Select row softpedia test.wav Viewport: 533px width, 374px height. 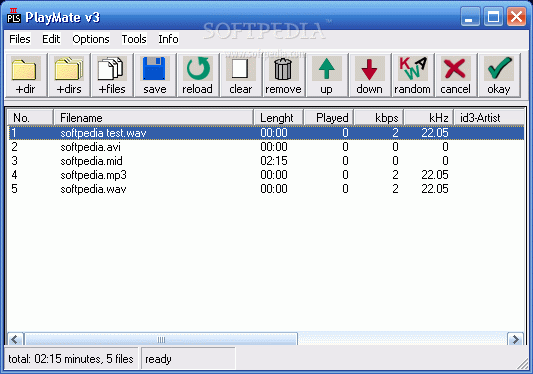266,133
